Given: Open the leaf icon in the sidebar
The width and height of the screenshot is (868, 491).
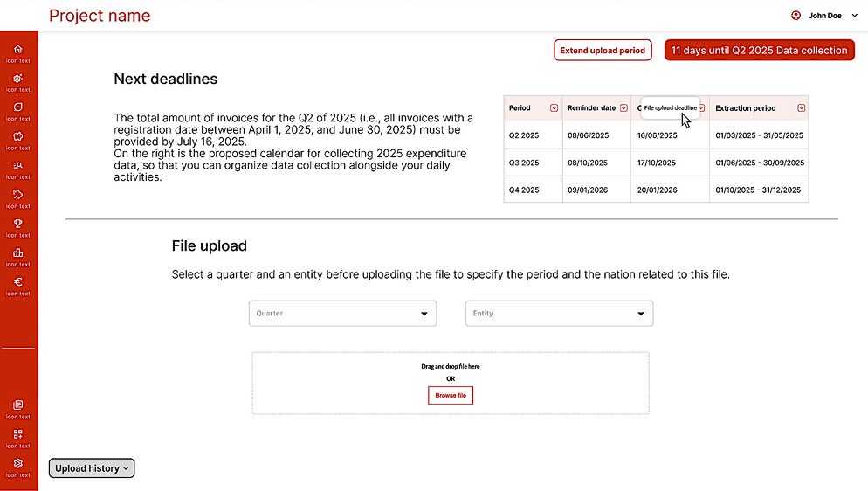Looking at the screenshot, I should pos(18,107).
